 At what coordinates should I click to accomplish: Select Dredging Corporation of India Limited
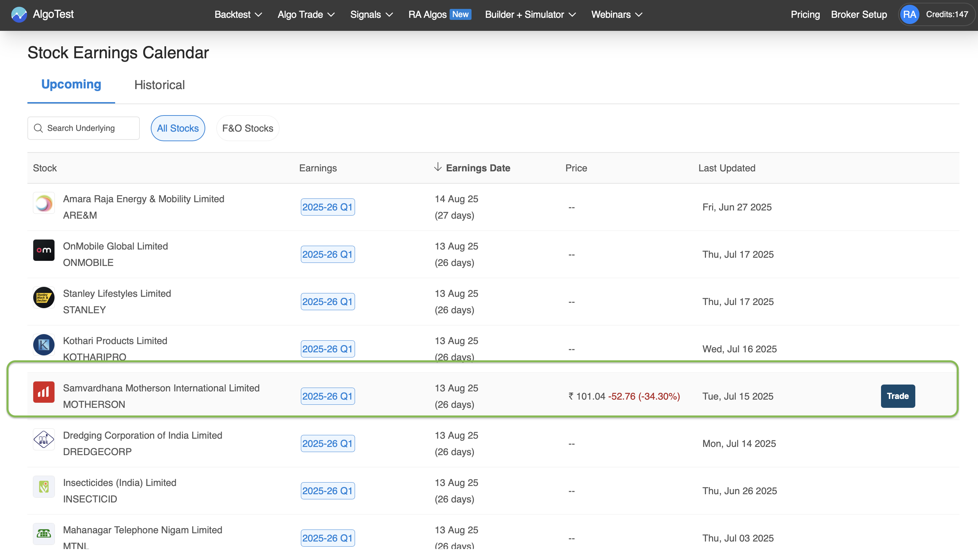[x=143, y=435]
